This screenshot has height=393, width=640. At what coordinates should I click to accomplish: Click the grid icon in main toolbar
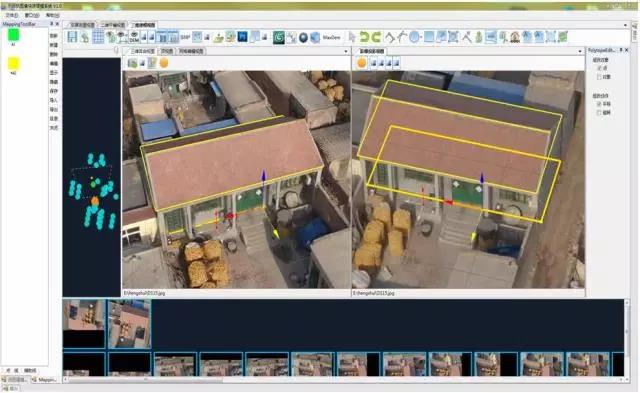(x=98, y=37)
